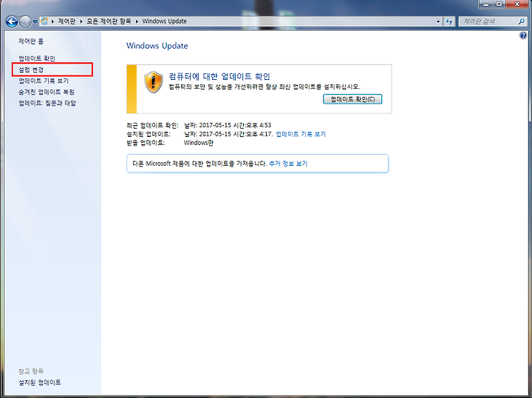Image resolution: width=532 pixels, height=398 pixels.
Task: Refresh the page with refresh icon
Action: click(x=449, y=21)
